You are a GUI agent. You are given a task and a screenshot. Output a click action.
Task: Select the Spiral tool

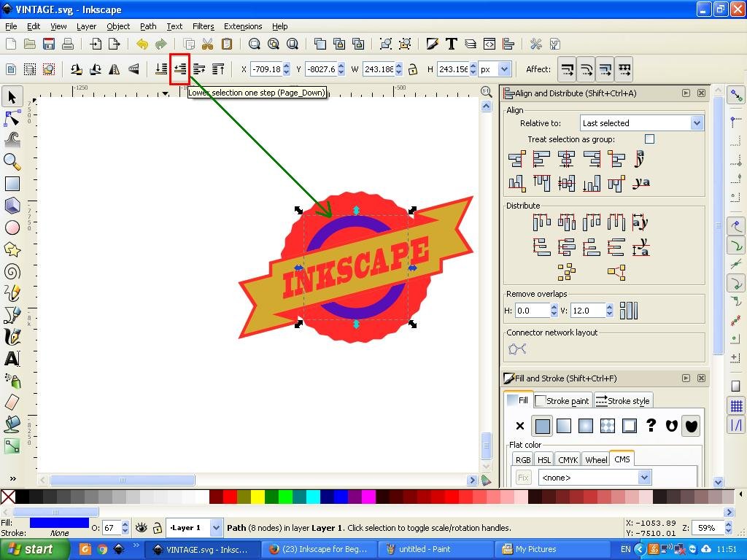(x=12, y=271)
